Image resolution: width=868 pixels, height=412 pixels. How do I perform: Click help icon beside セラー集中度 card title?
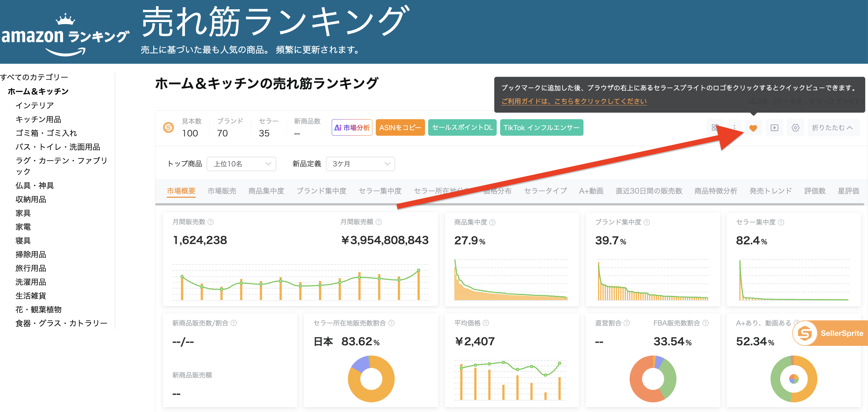(781, 223)
